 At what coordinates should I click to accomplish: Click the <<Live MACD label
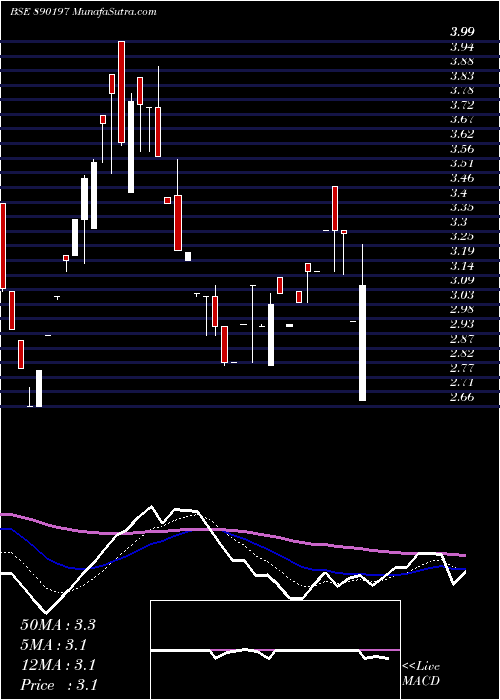pyautogui.click(x=421, y=674)
